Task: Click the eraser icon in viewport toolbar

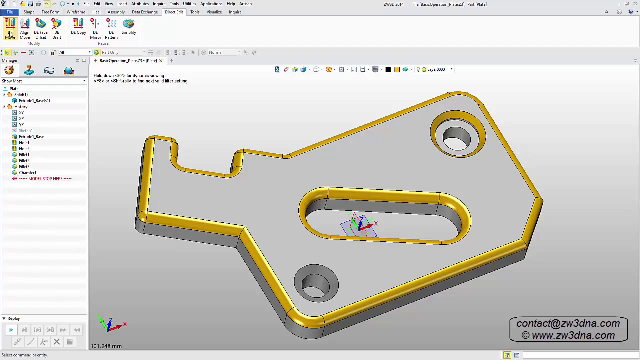Action: (x=286, y=69)
